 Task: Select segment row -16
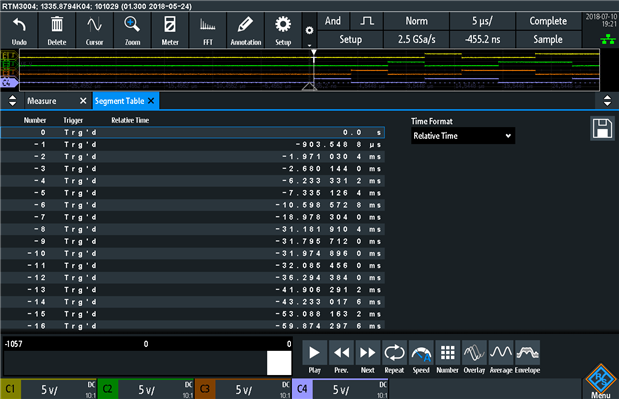coord(193,326)
